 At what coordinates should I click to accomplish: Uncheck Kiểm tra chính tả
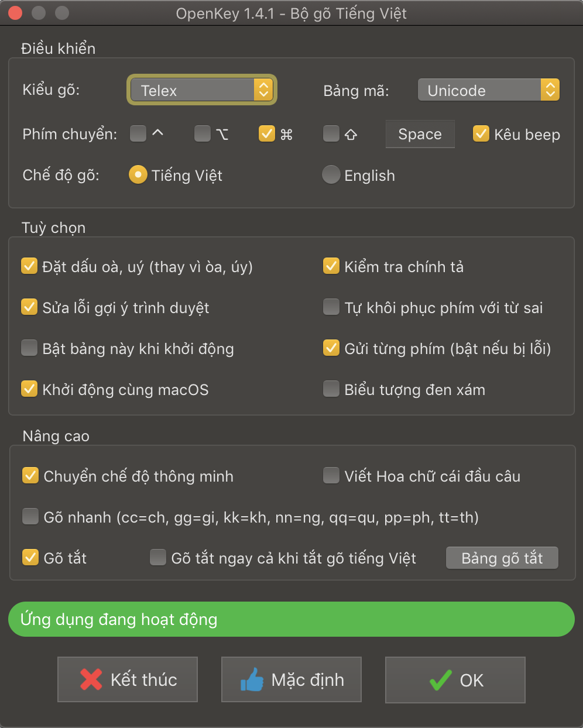tap(331, 266)
